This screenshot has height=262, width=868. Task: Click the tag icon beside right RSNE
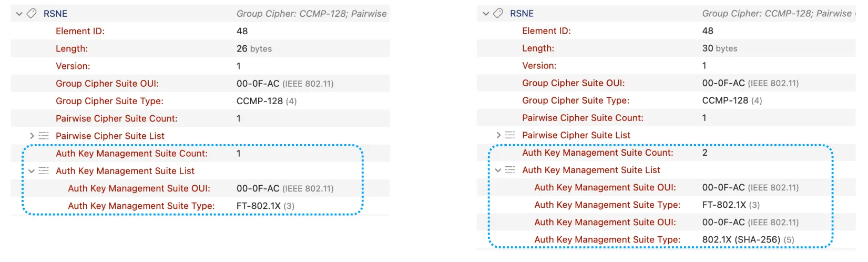click(498, 13)
